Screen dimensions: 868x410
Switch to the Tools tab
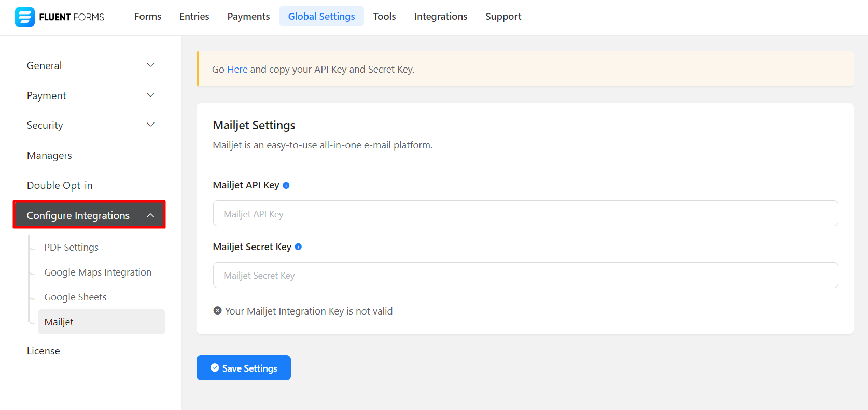click(x=384, y=17)
